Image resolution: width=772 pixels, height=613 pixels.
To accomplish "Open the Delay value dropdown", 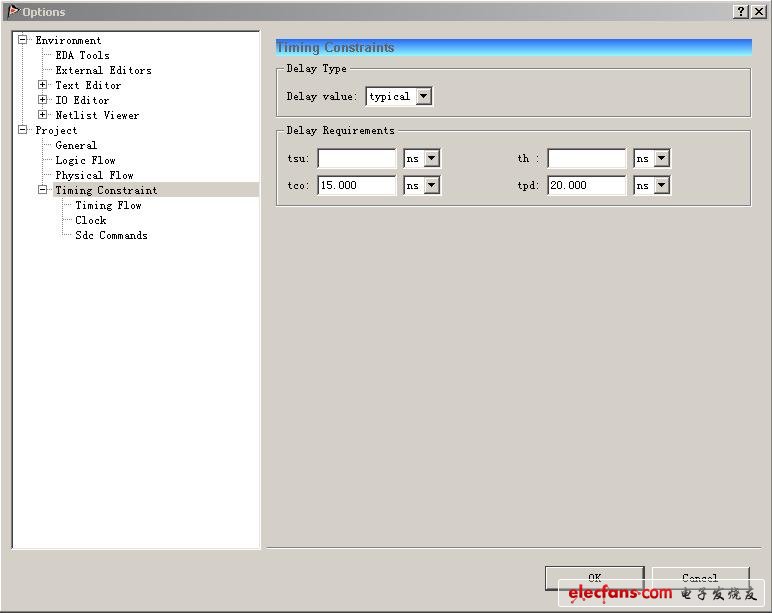I will (x=423, y=96).
